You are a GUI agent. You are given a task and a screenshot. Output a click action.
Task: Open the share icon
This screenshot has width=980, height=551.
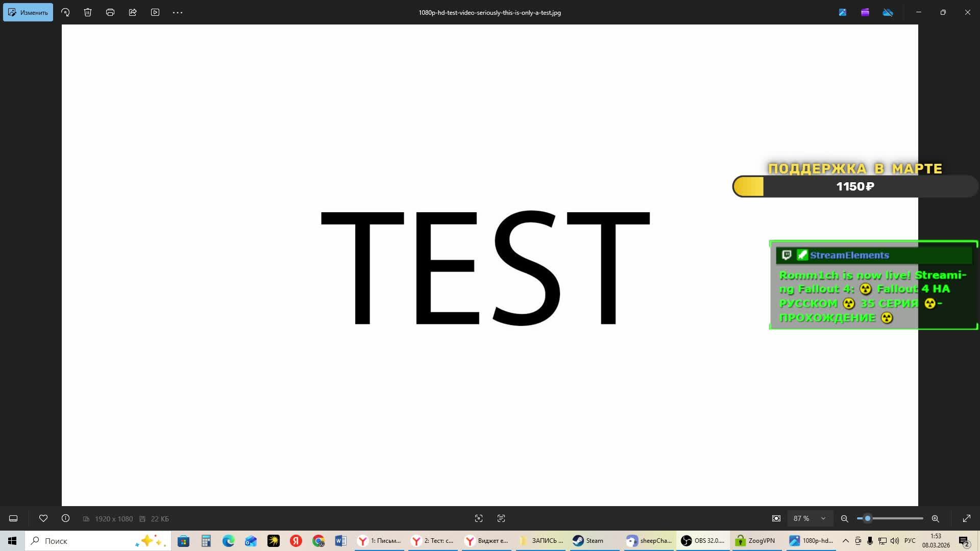(133, 12)
